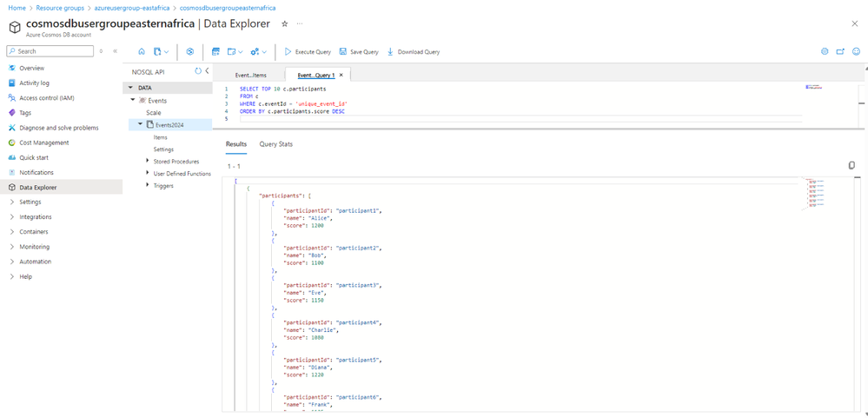Open dropdown next to New Container icon
Viewport: 868px width, 418px height.
[x=167, y=52]
